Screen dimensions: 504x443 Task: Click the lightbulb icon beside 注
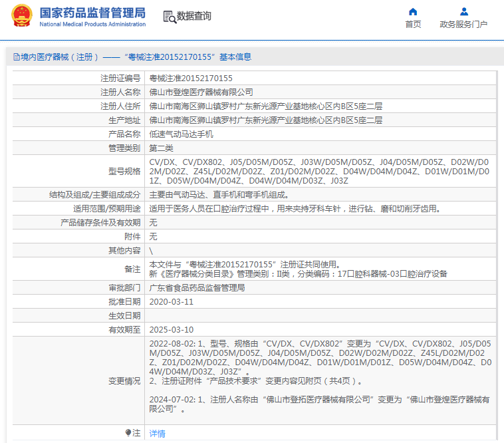(x=128, y=433)
